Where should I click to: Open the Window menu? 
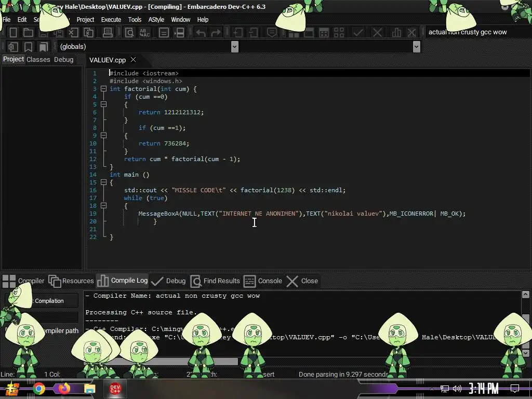pos(180,20)
